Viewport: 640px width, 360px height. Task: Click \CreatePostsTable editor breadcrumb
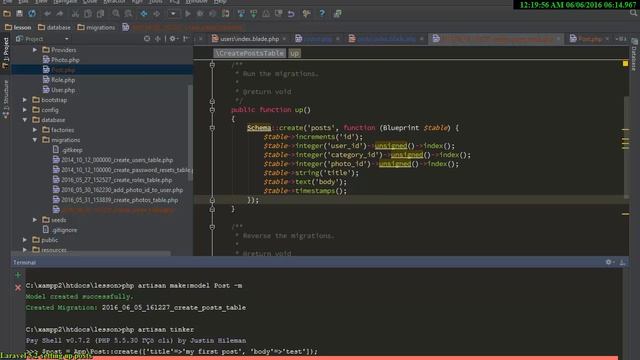(249, 53)
